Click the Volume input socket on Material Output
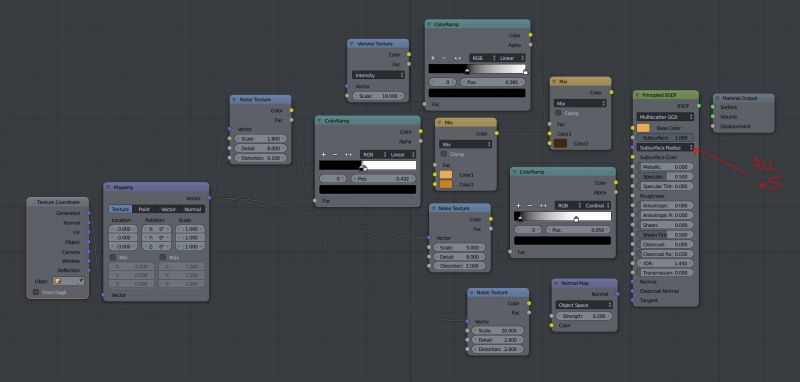The width and height of the screenshot is (800, 382). [x=713, y=116]
